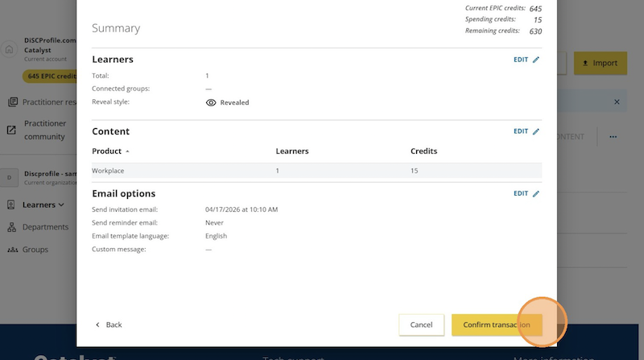Click the Departments hierarchy icon

pos(12,227)
